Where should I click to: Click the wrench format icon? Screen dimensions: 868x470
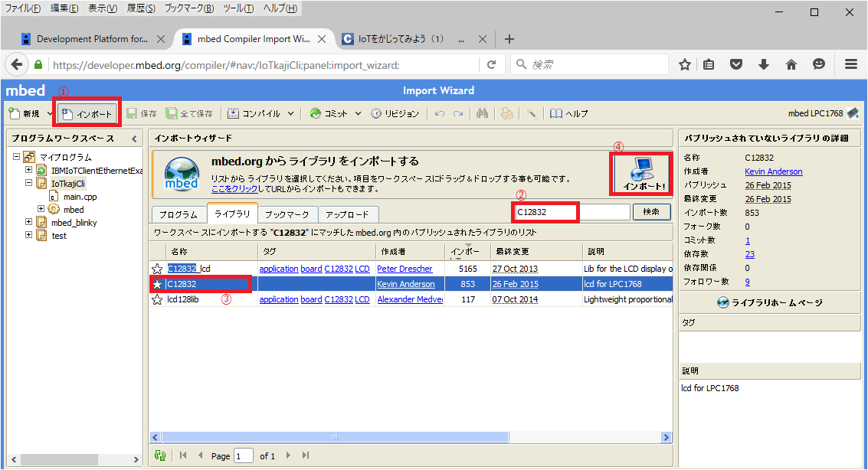click(532, 114)
